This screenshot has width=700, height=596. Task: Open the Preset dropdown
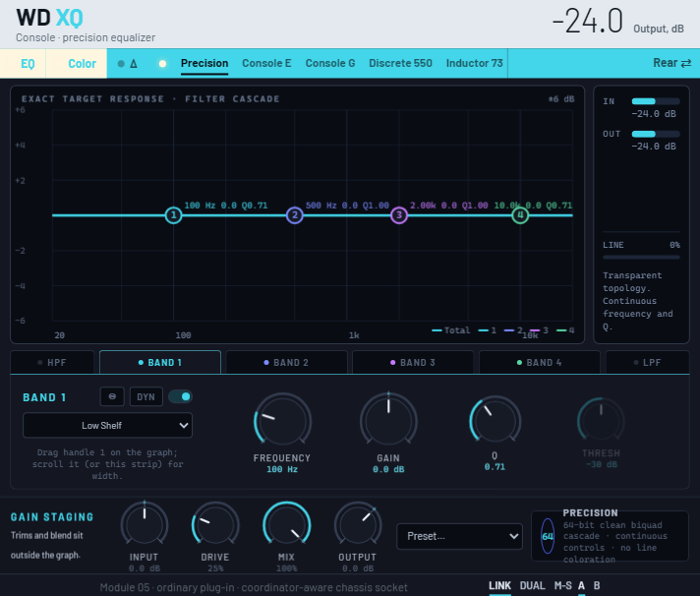459,536
